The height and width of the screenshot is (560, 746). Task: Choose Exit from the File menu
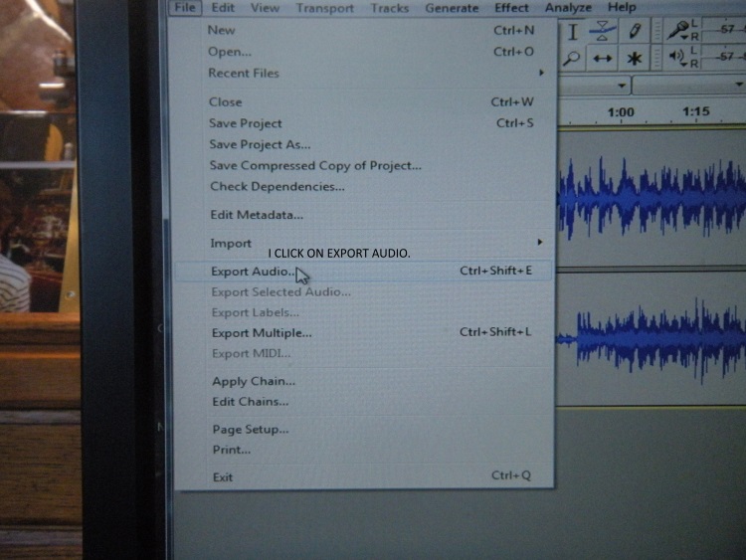point(364,476)
